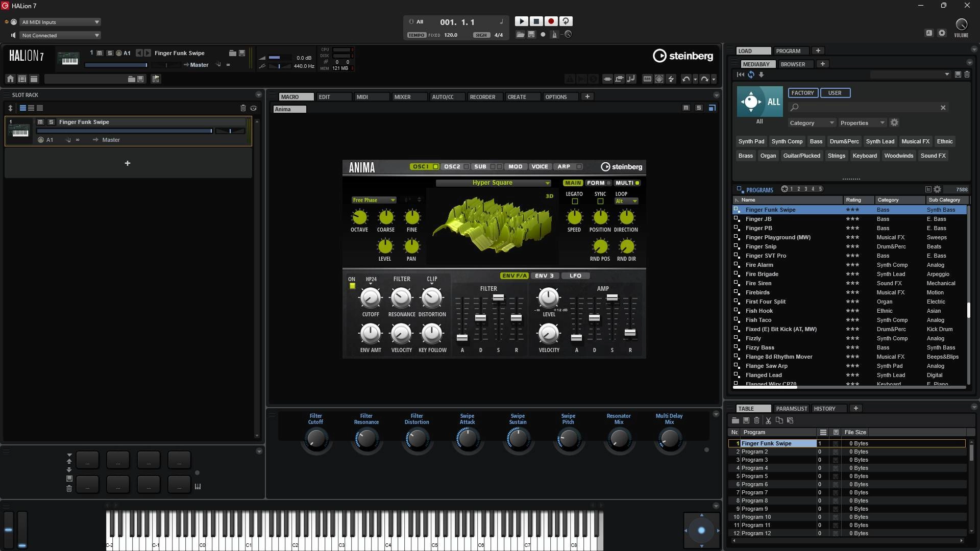Open the settings gear near Volume knob
This screenshot has height=551, width=980.
pos(942,33)
